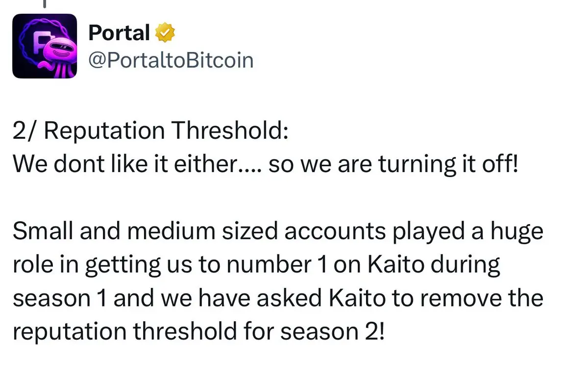Viewport: 588px width, 382px height.
Task: Click the thread connector line above the avatar
Action: 45,3
